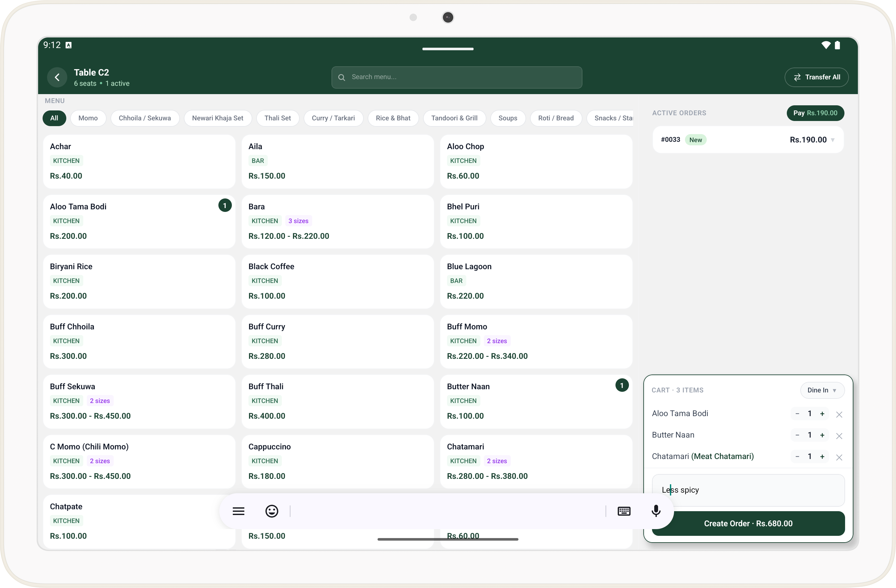896x588 pixels.
Task: Go back using the arrow beside Table C2
Action: click(57, 77)
